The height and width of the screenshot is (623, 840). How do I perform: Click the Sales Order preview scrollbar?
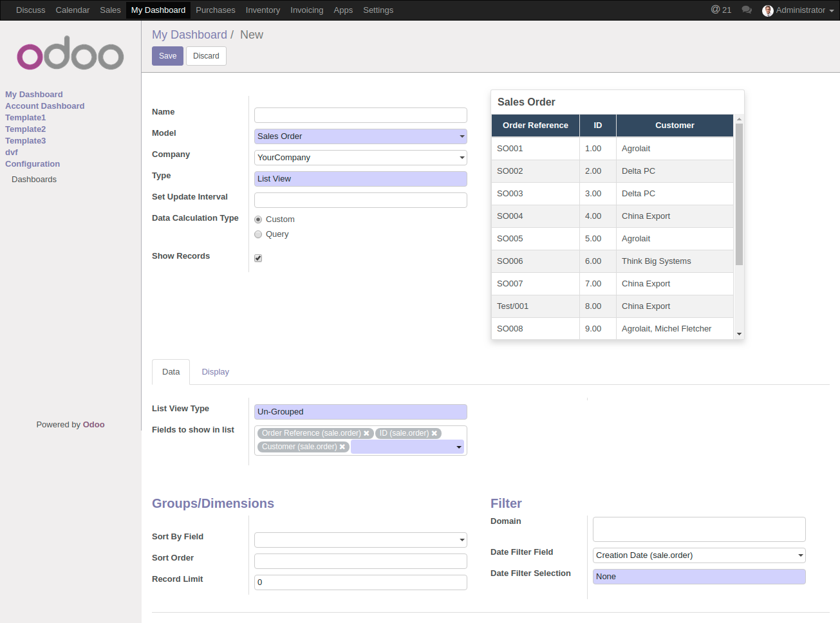tap(739, 193)
